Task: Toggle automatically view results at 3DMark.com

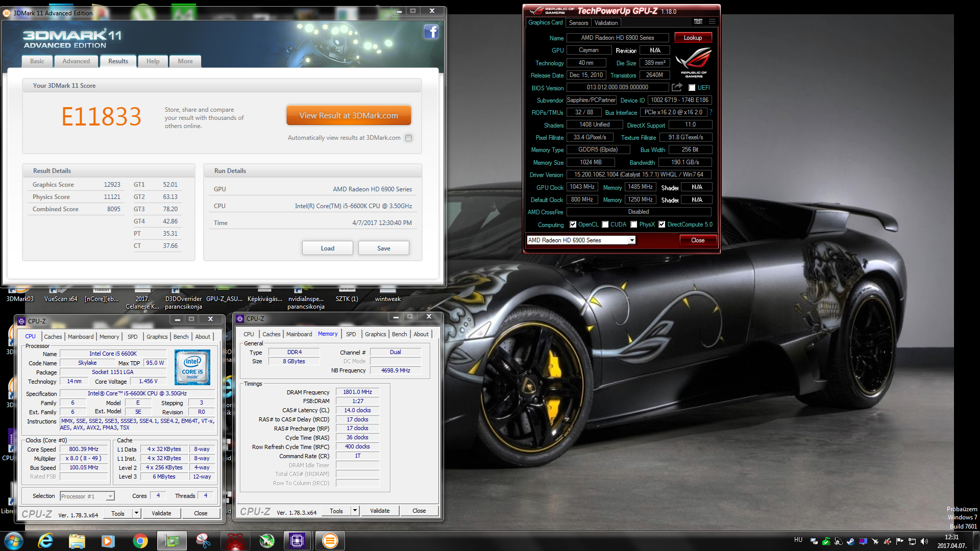Action: point(408,138)
